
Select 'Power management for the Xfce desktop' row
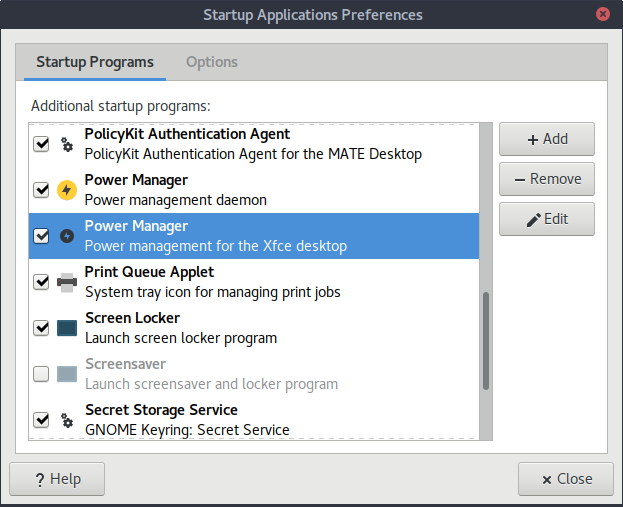254,236
